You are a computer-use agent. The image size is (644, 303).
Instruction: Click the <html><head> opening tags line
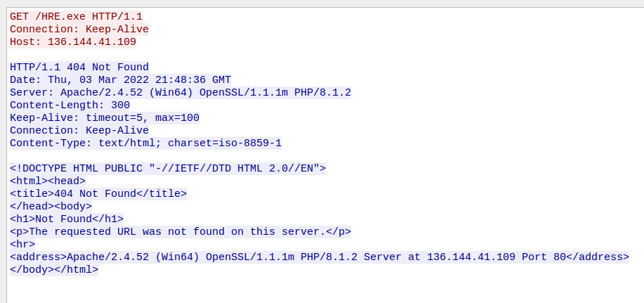47,181
